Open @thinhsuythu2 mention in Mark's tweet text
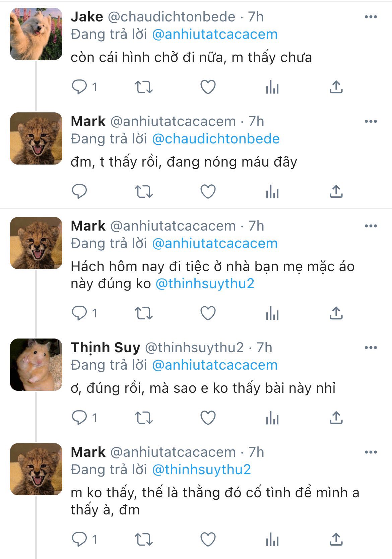Image resolution: width=392 pixels, height=559 pixels. [x=205, y=284]
